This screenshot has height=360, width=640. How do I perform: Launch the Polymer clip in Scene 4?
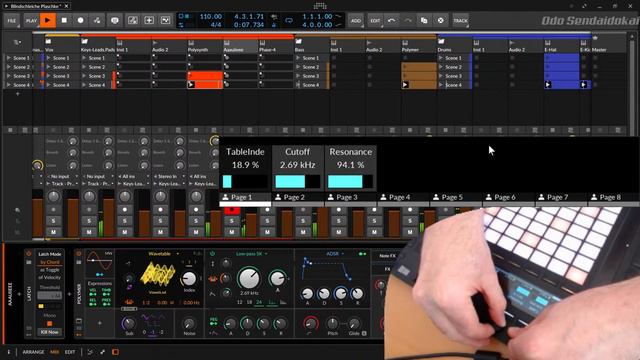click(405, 85)
